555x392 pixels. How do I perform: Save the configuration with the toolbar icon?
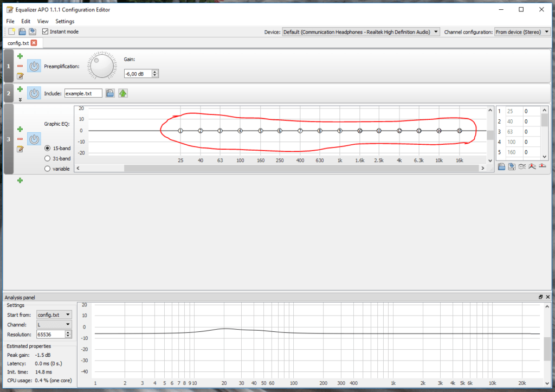(32, 31)
